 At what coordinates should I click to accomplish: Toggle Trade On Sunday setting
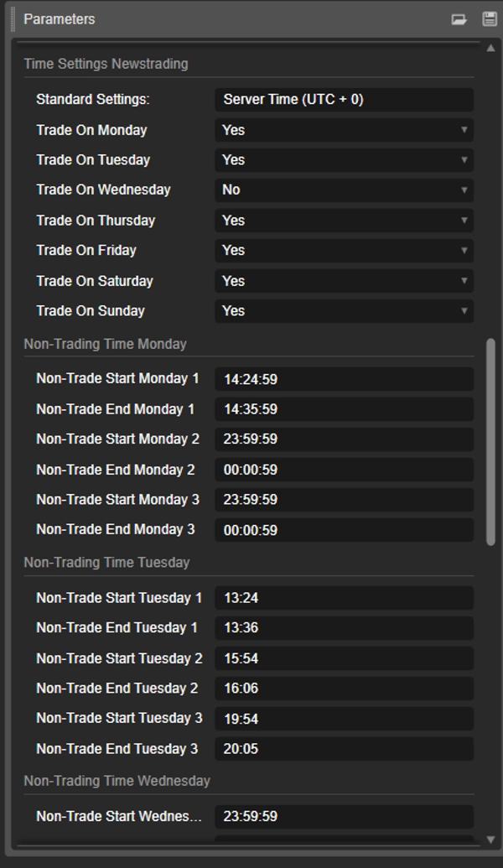pyautogui.click(x=344, y=310)
